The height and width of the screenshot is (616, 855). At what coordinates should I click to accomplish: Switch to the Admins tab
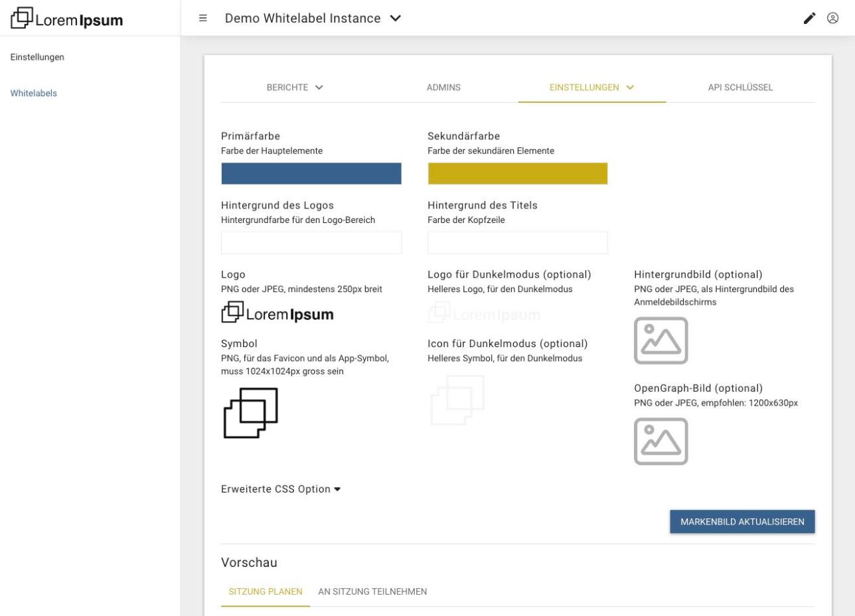(443, 88)
